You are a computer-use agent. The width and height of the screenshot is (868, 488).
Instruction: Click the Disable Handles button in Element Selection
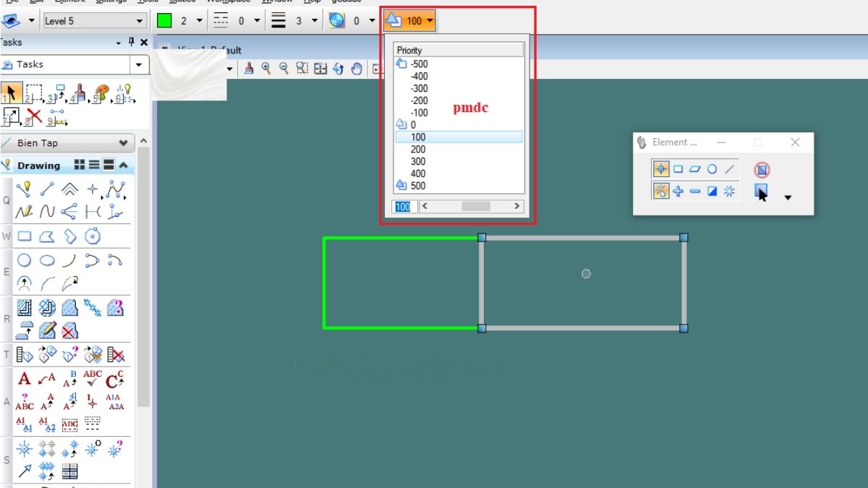pos(762,170)
